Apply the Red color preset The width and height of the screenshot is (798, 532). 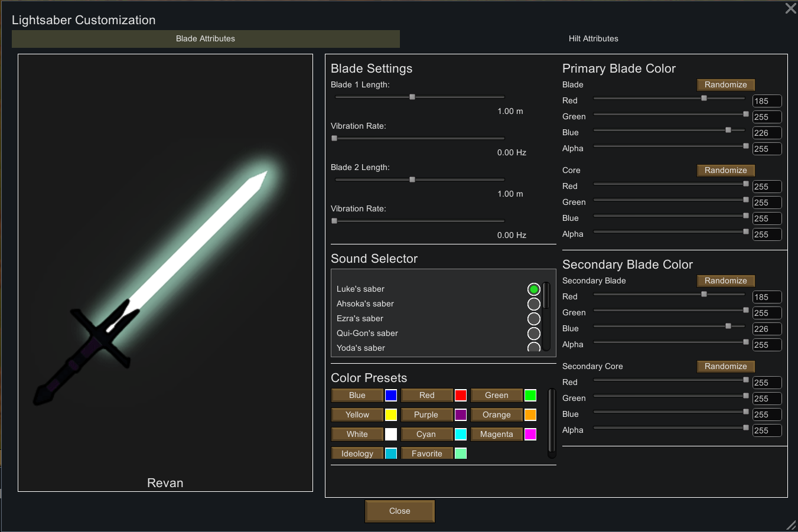coord(427,395)
